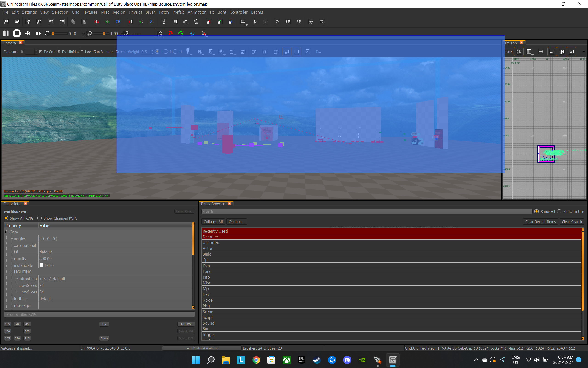Viewport: 588px width, 368px height.
Task: Expand the Script entity category
Action: (392, 317)
